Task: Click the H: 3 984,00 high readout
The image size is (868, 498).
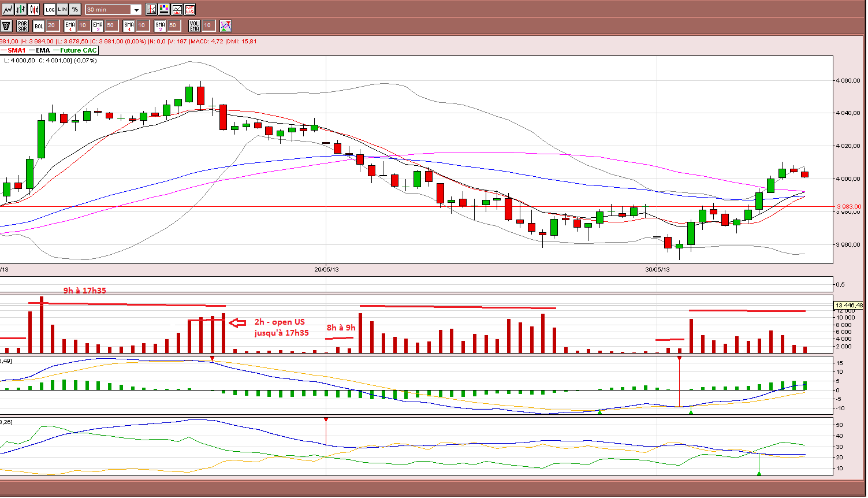Action: [x=39, y=42]
